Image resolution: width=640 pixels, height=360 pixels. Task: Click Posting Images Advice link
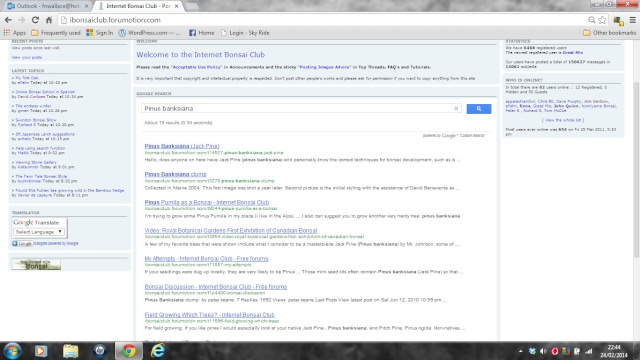324,67
